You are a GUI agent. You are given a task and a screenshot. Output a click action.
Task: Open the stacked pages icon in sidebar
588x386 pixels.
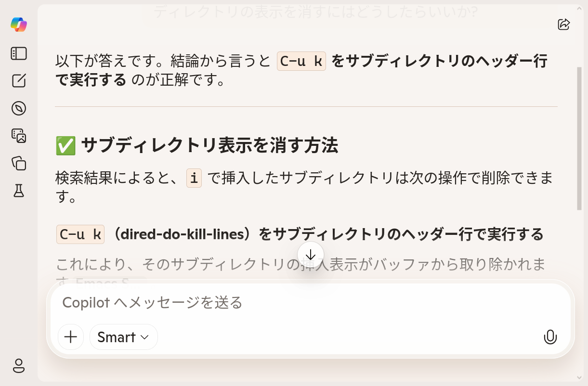pyautogui.click(x=19, y=163)
